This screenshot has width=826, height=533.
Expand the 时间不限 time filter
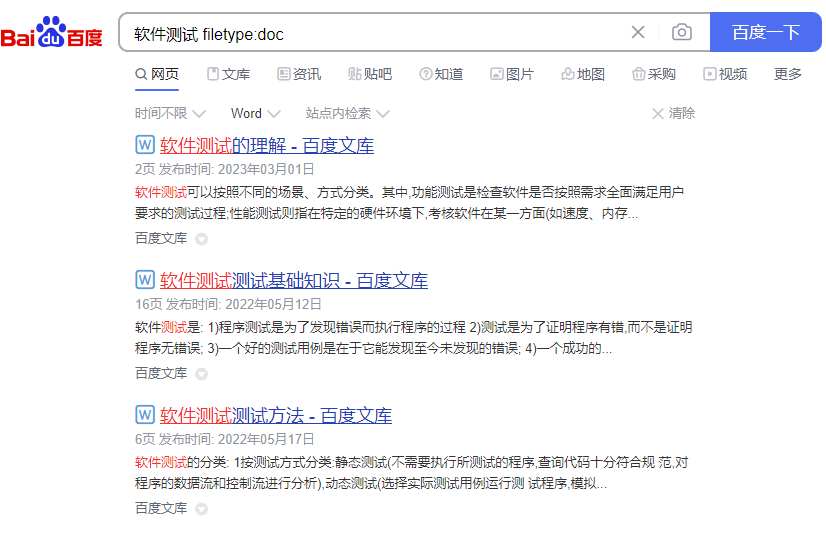[170, 113]
